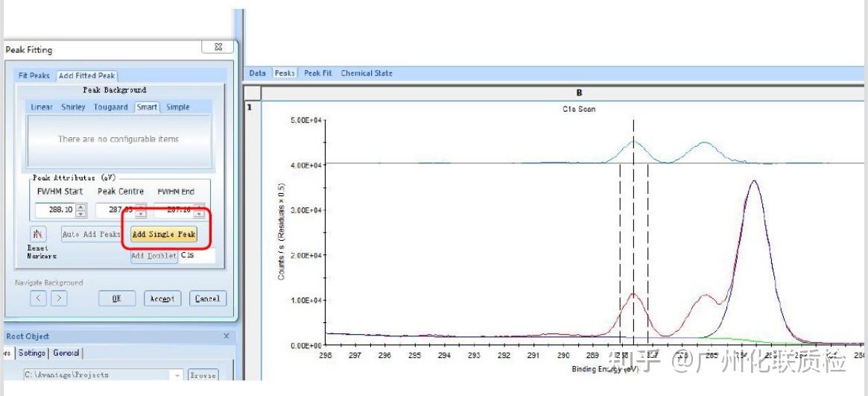Click the Add Single Peak button

(164, 234)
